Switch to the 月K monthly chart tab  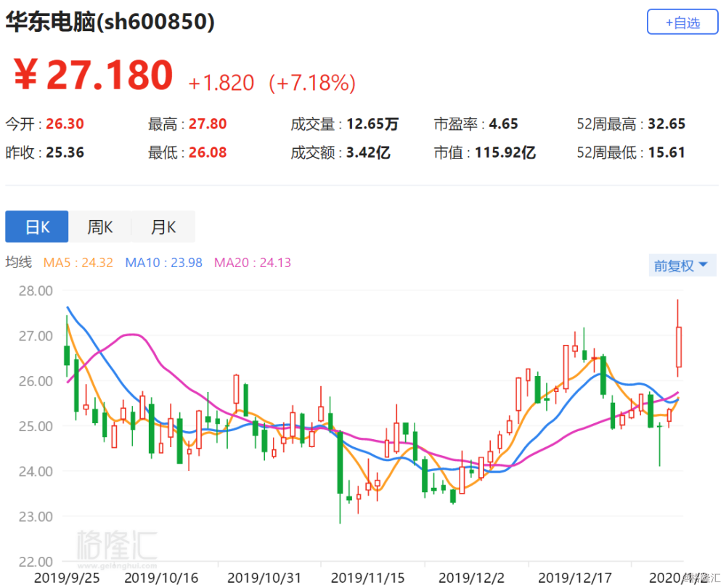[x=163, y=227]
